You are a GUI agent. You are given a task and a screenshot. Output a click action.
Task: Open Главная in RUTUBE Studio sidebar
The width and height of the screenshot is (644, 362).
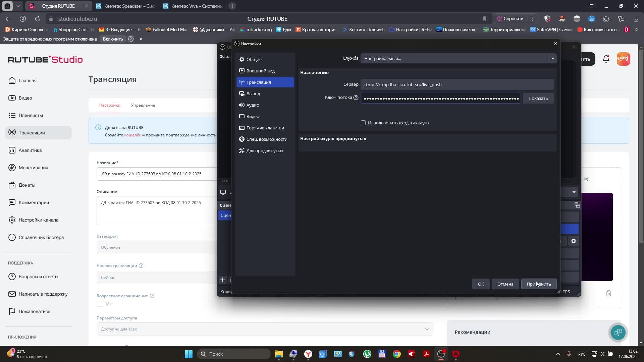(39, 80)
